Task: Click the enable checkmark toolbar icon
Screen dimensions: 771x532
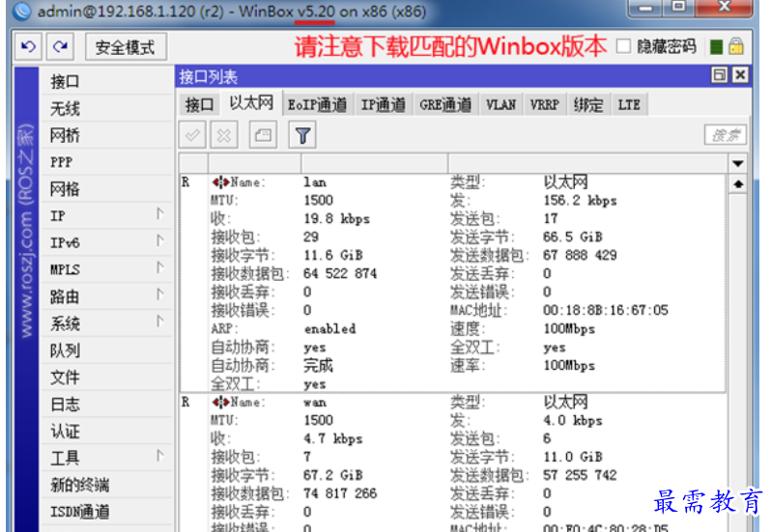Action: pos(193,136)
